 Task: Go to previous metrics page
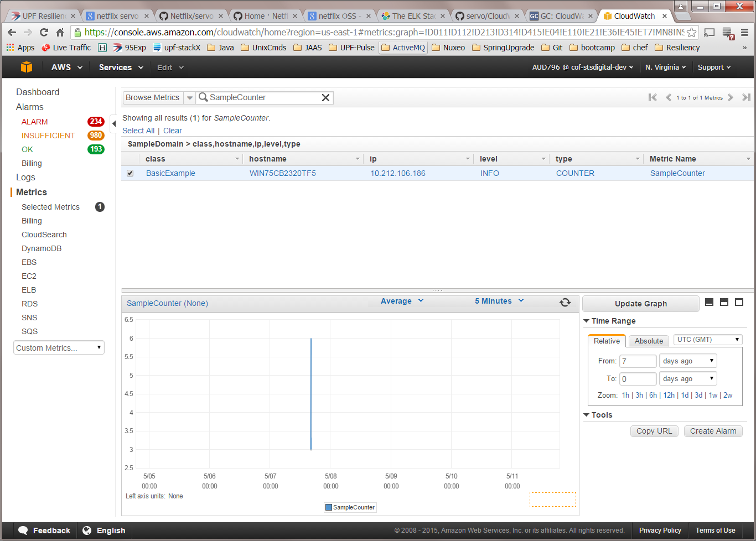pyautogui.click(x=669, y=97)
